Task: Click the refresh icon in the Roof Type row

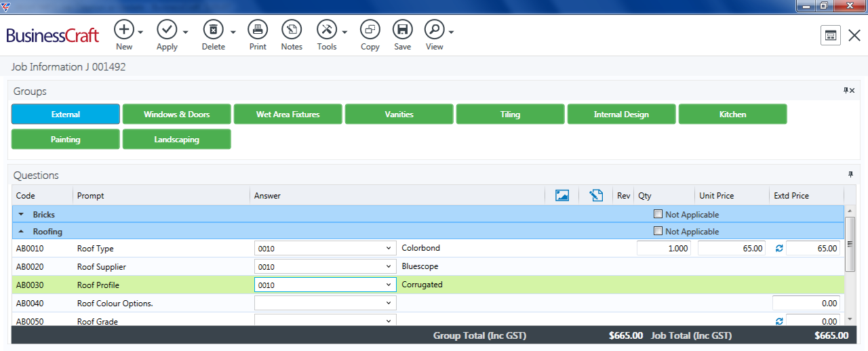Action: (778, 249)
